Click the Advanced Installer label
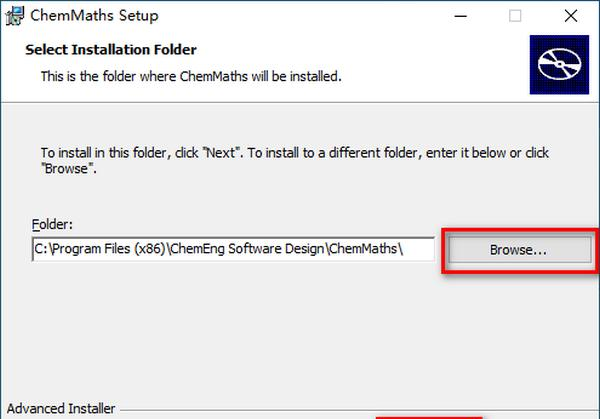600x419 pixels. click(x=61, y=409)
